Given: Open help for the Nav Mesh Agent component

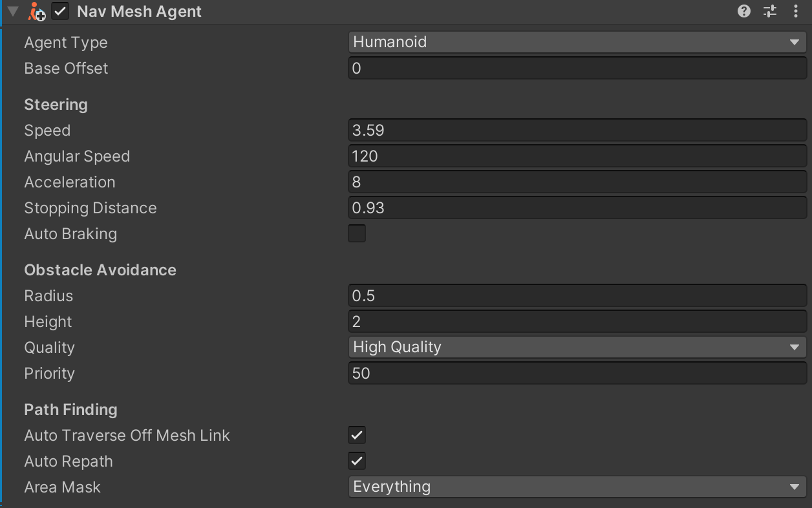Looking at the screenshot, I should pos(743,11).
